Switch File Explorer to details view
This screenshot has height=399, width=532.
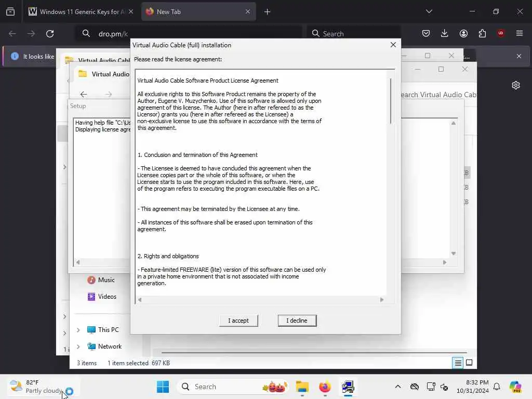(458, 363)
